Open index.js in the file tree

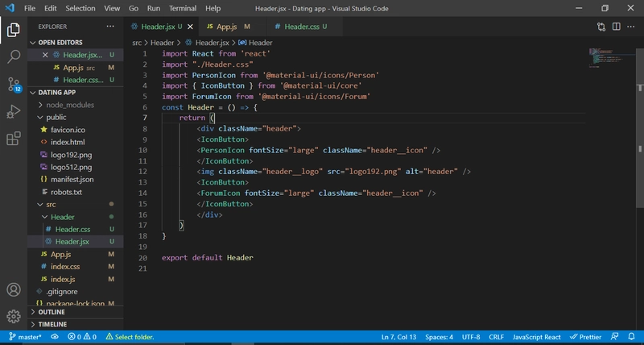pos(76,279)
